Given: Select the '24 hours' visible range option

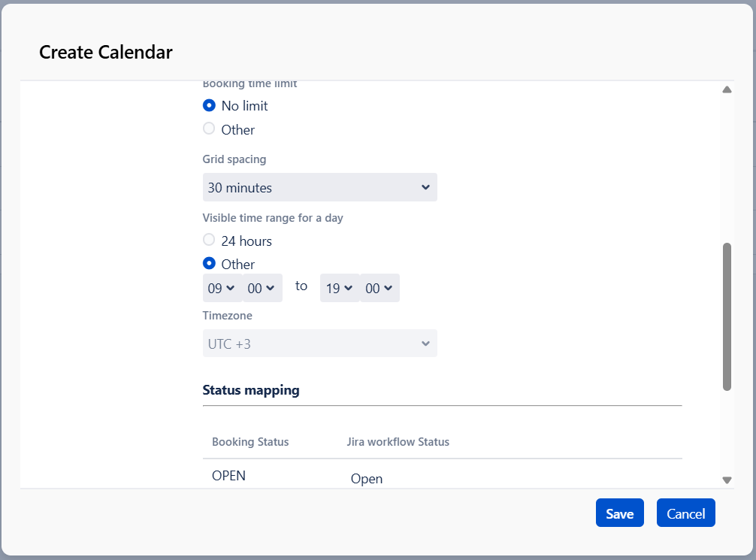Looking at the screenshot, I should 210,241.
